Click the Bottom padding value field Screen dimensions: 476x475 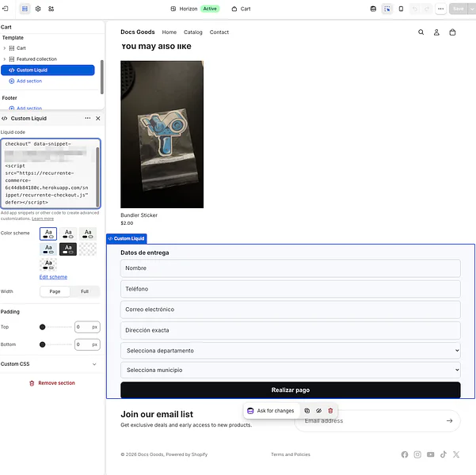[87, 344]
